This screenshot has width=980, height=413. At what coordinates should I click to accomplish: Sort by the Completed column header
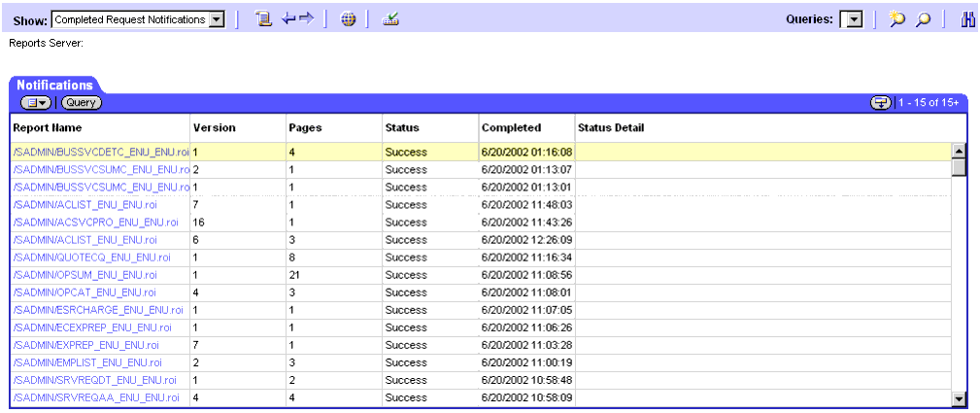(511, 127)
